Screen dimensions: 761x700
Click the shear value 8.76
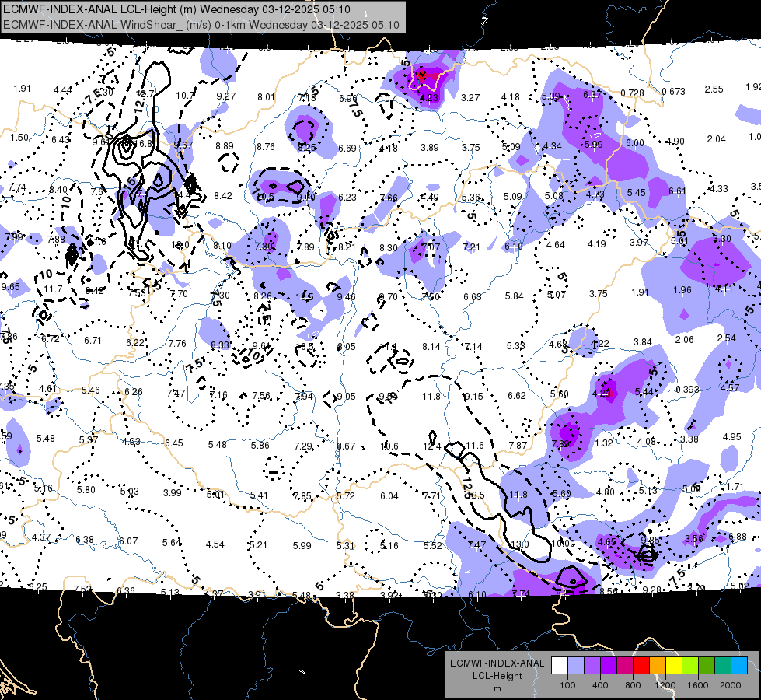coord(266,147)
